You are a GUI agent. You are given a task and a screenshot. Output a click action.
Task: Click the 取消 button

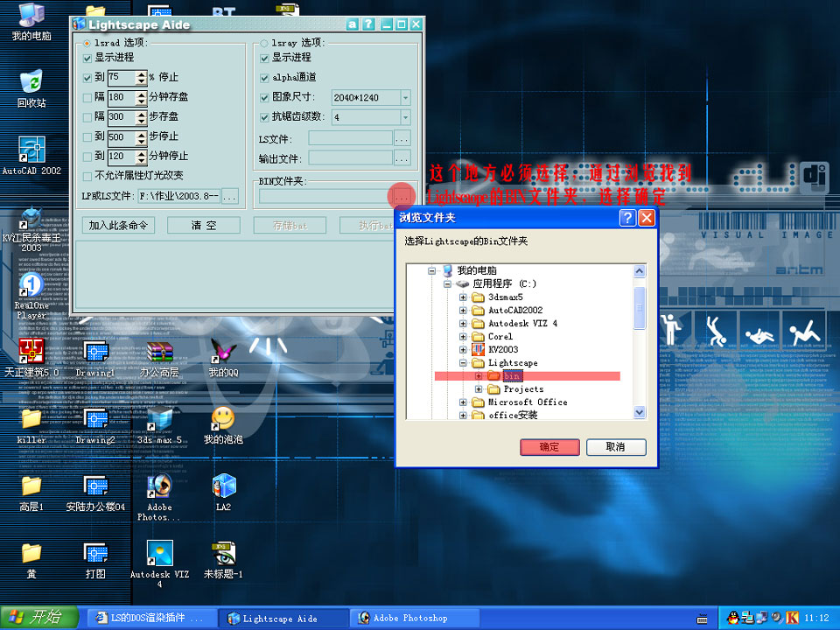click(x=616, y=447)
